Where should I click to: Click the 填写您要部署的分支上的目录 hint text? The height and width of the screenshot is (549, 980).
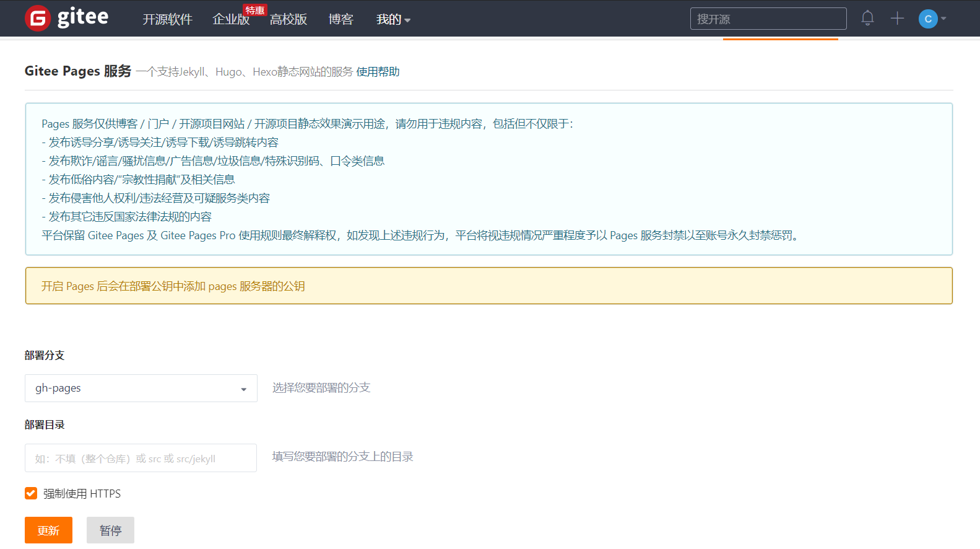coord(343,457)
